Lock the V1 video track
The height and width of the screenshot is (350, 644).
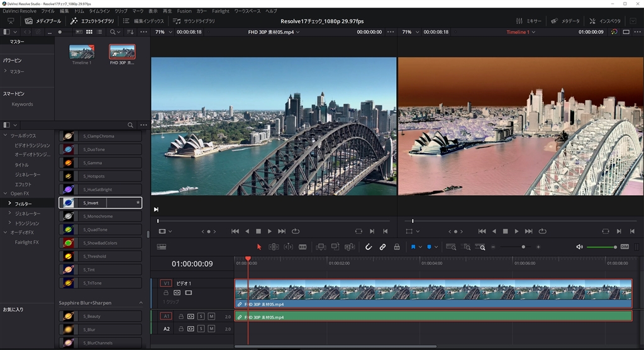coord(166,293)
